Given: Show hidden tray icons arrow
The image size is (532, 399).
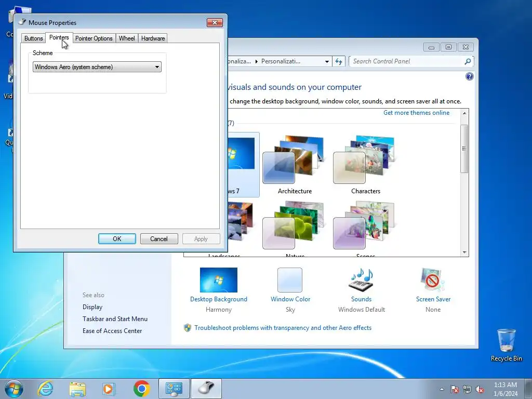Looking at the screenshot, I should pyautogui.click(x=442, y=389).
